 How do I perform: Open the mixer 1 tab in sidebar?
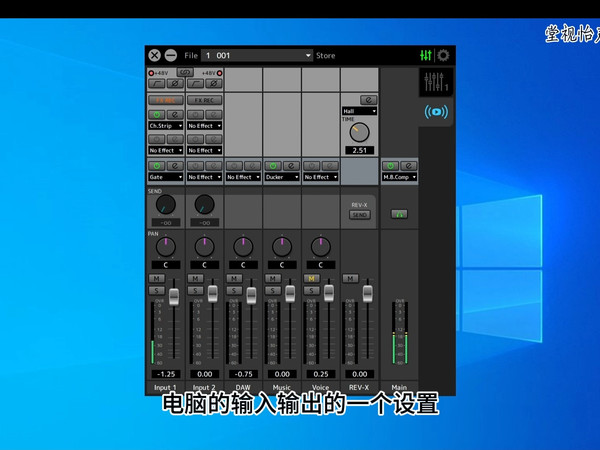point(436,82)
